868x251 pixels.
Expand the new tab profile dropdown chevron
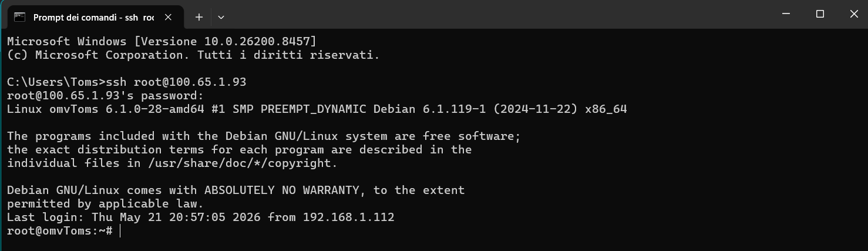coord(221,17)
